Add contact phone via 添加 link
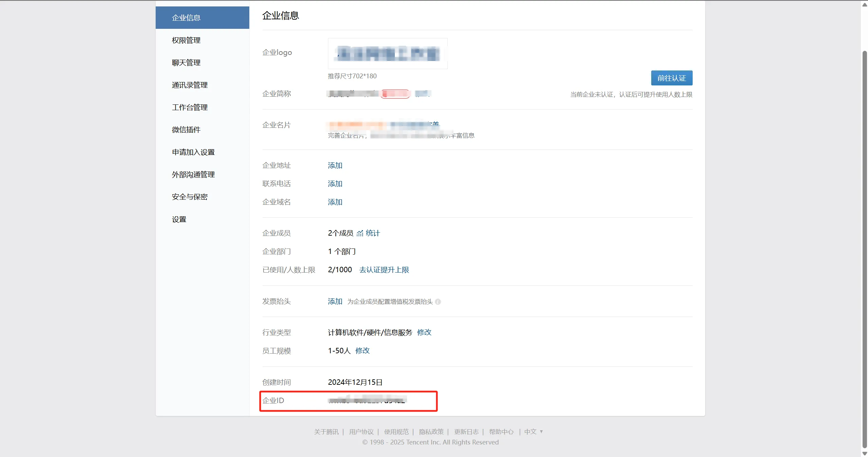The height and width of the screenshot is (457, 868). [335, 184]
